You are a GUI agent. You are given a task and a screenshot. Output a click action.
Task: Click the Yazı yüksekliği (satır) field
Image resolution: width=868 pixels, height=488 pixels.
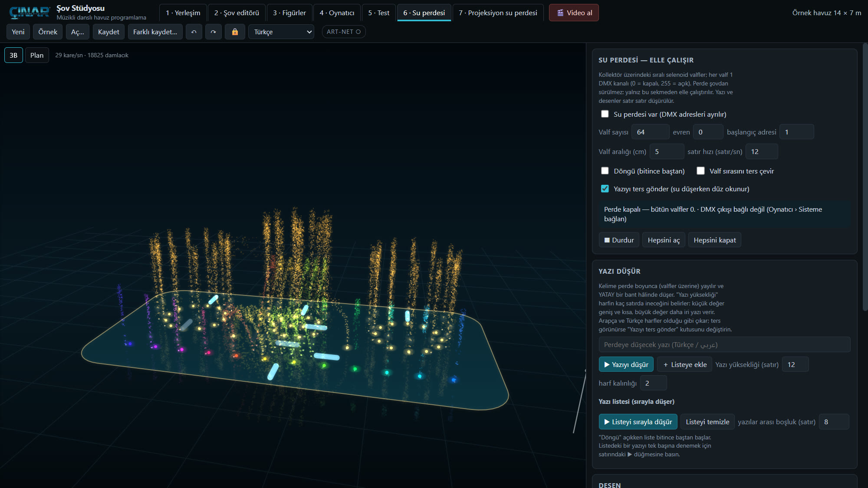(795, 364)
